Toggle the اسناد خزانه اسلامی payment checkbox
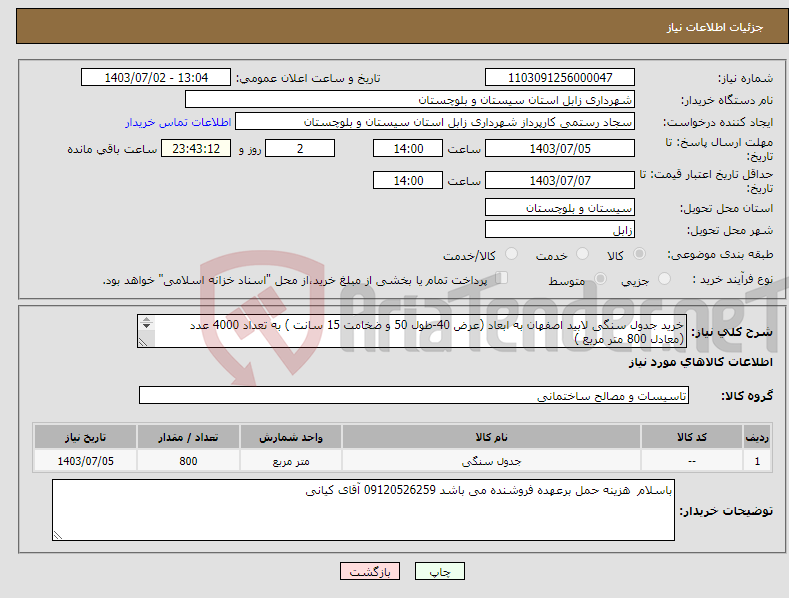The width and height of the screenshot is (789, 598). click(x=502, y=278)
